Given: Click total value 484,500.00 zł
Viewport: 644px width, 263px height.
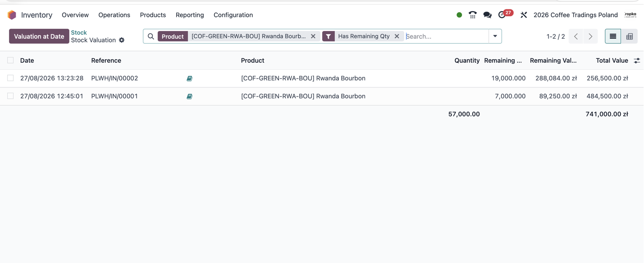Looking at the screenshot, I should pos(607,96).
